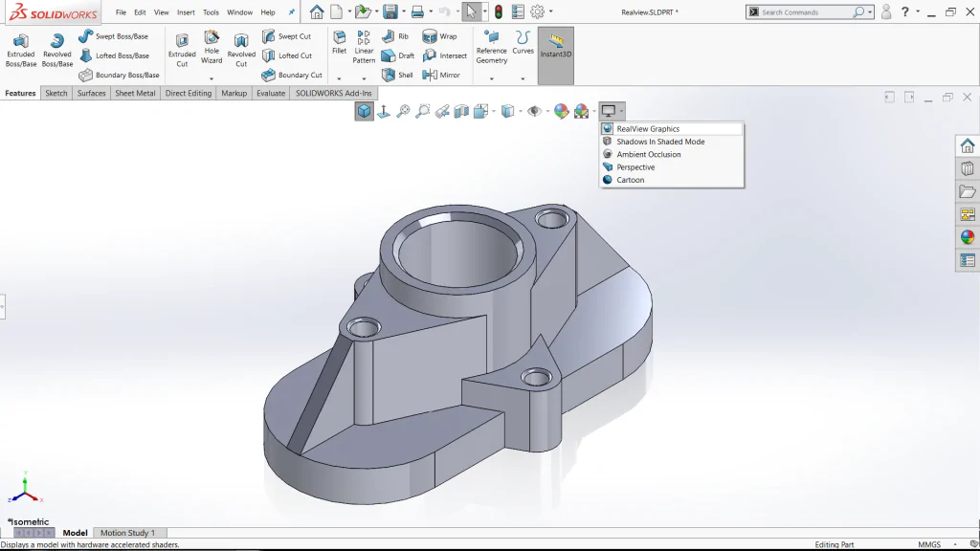Select the Extruded Boss/Base tool
The width and height of the screenshot is (980, 551).
click(x=21, y=50)
